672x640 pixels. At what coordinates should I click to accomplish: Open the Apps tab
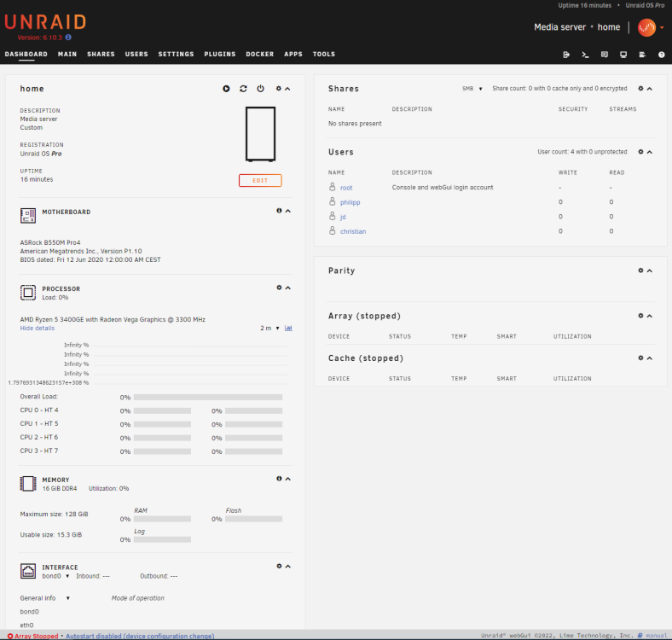click(293, 54)
